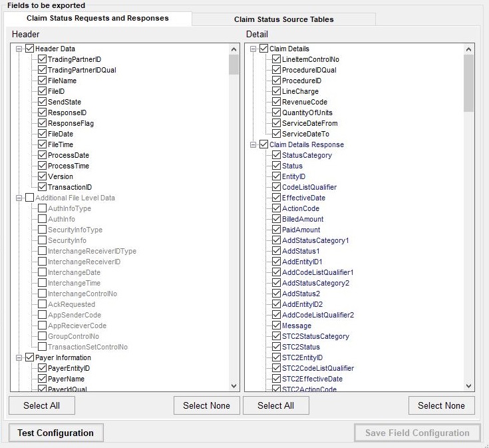Toggle the FileName checkbox
Image resolution: width=489 pixels, height=448 pixels.
[x=42, y=81]
